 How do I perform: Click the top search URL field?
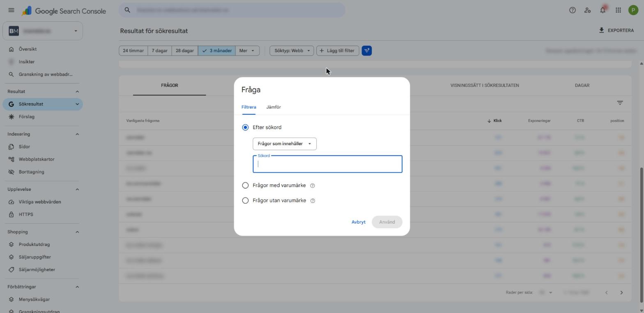coord(232,10)
